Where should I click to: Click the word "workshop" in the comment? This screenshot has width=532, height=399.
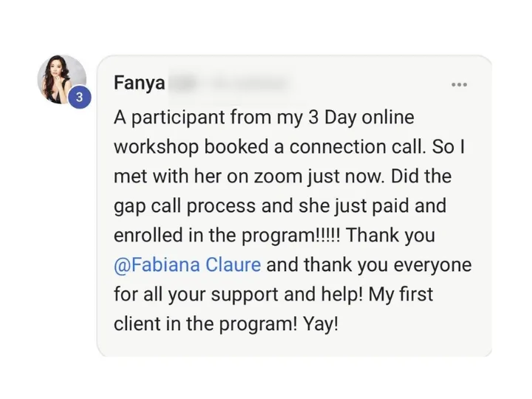pos(156,147)
